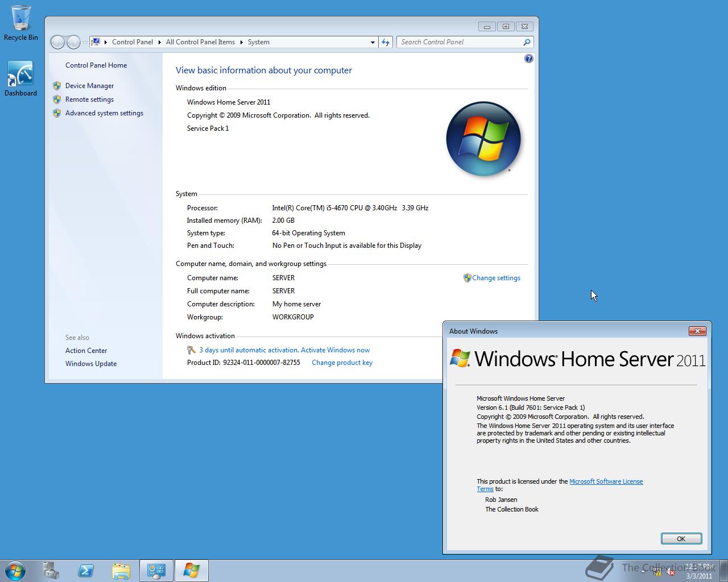This screenshot has height=582, width=728.
Task: Go to Control Panel Home
Action: click(x=96, y=65)
